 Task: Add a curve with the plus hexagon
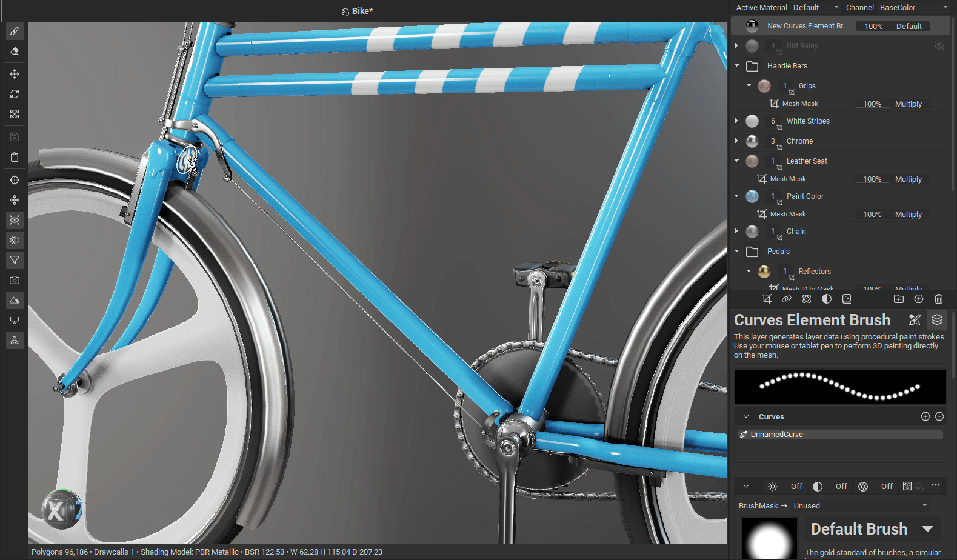click(x=925, y=416)
